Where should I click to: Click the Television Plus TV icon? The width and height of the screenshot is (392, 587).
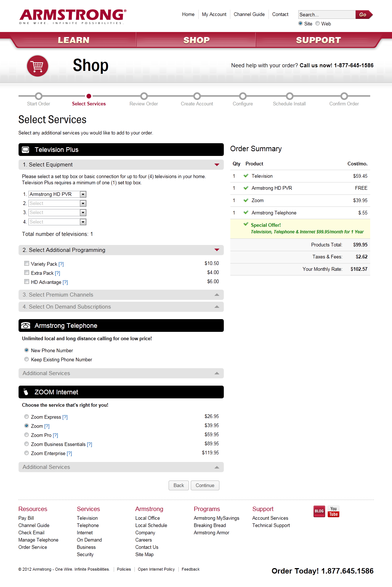click(x=25, y=150)
